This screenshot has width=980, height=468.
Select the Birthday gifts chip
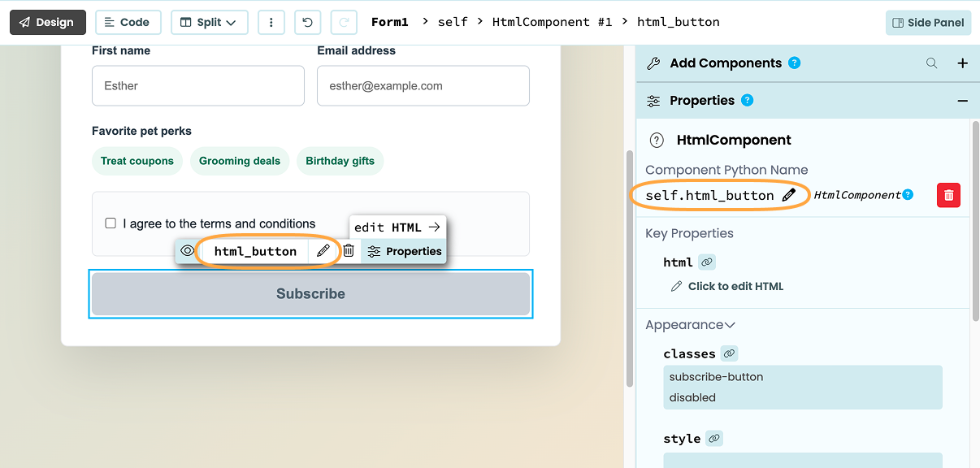(340, 161)
